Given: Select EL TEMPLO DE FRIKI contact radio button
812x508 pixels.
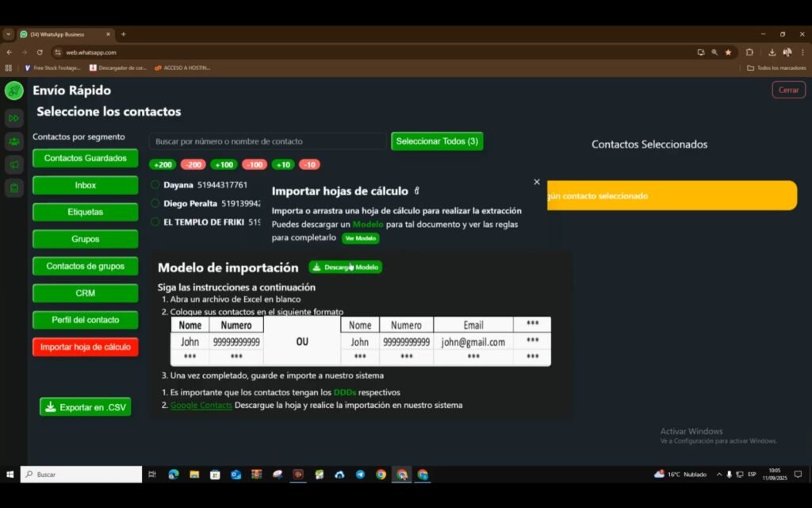Looking at the screenshot, I should point(155,222).
